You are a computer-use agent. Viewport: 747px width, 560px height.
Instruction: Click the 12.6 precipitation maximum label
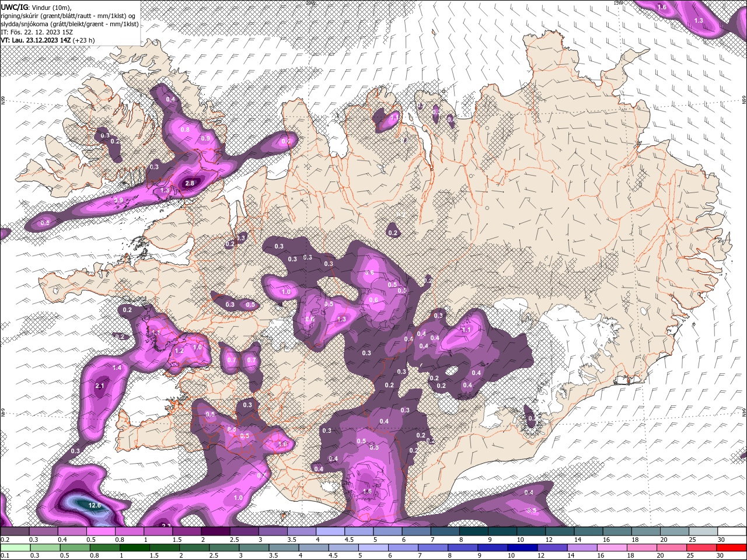point(95,505)
